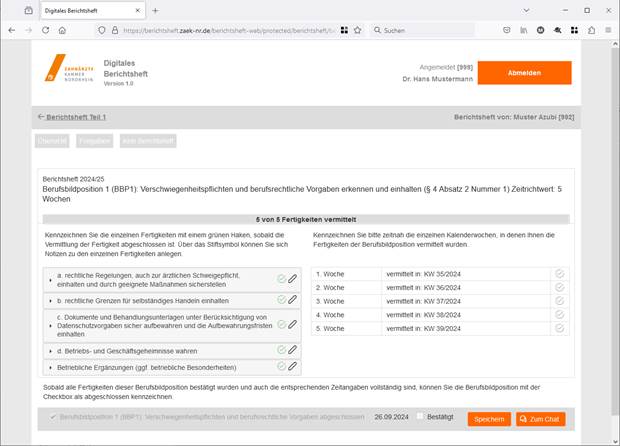The image size is (620, 446).
Task: Open the extensions puzzle icon
Action: (x=592, y=30)
